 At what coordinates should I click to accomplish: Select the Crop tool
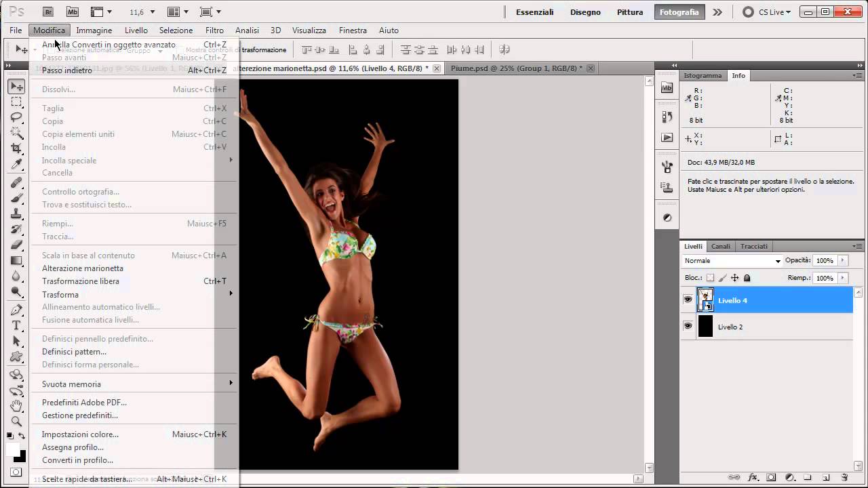click(x=17, y=148)
